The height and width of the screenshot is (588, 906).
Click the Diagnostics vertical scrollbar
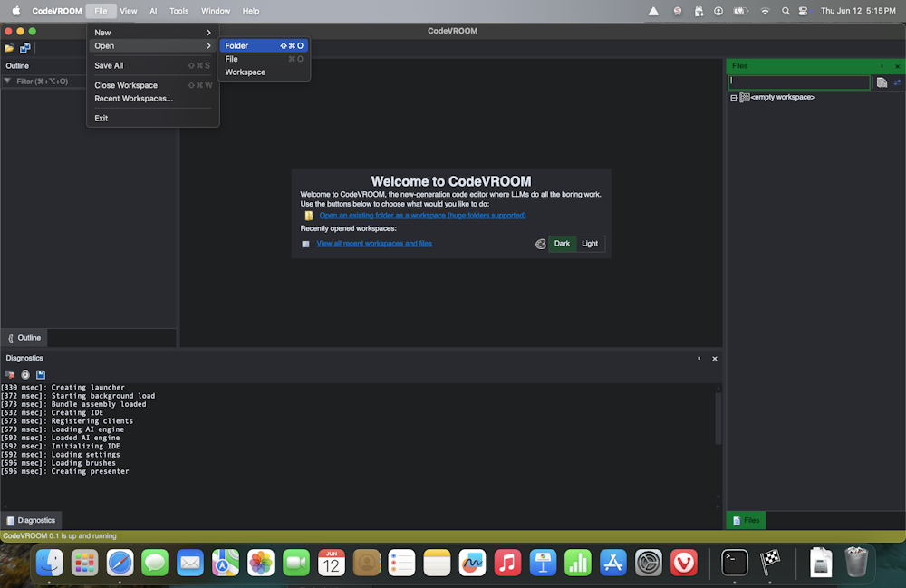coord(718,419)
